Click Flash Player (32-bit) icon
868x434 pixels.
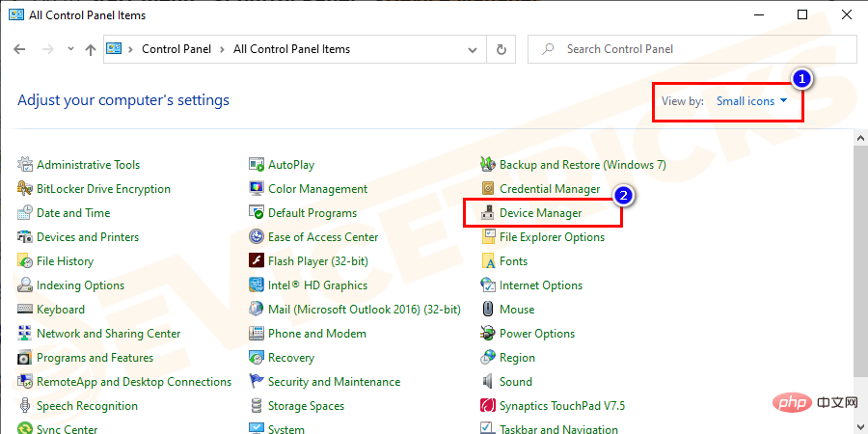(x=257, y=260)
